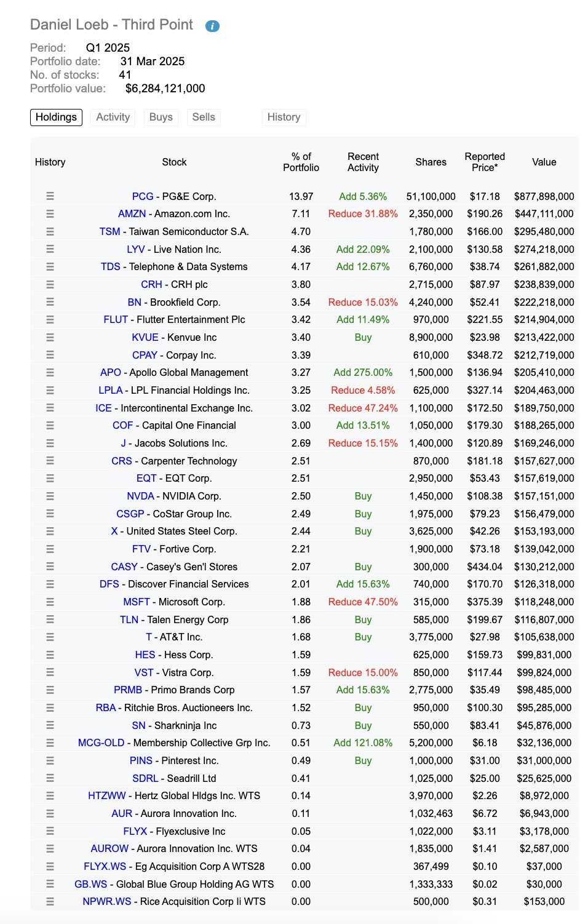This screenshot has width=588, height=924.
Task: Open history icon for MSFT row
Action: click(x=50, y=602)
